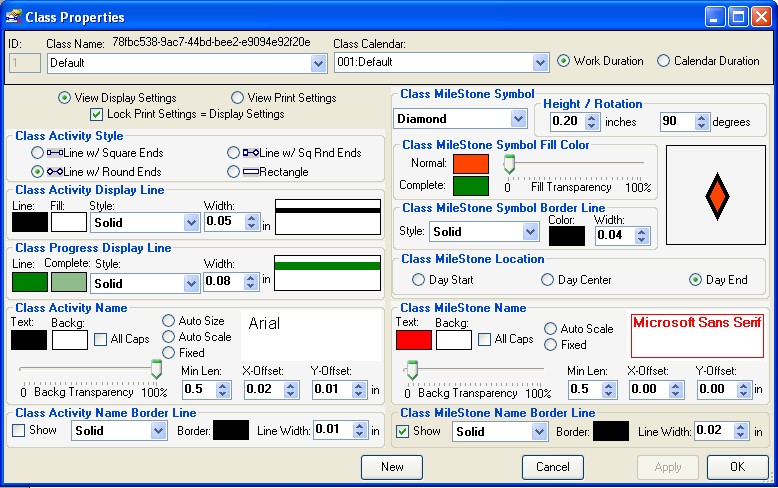Expand the Class MileStone Symbol dropdown
The width and height of the screenshot is (778, 488).
(518, 119)
